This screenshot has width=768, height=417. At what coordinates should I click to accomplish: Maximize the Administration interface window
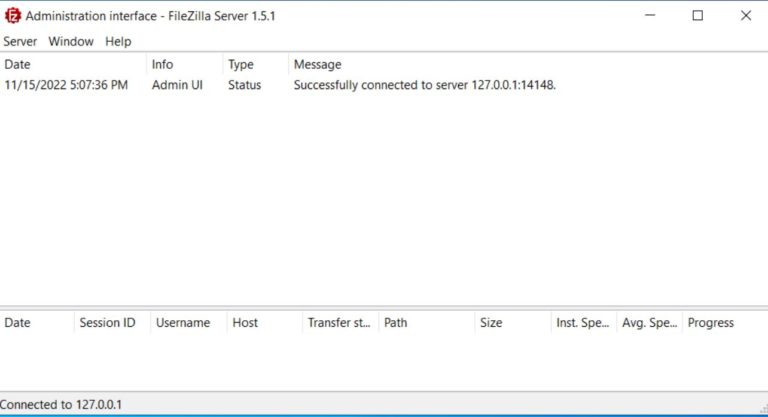(697, 16)
